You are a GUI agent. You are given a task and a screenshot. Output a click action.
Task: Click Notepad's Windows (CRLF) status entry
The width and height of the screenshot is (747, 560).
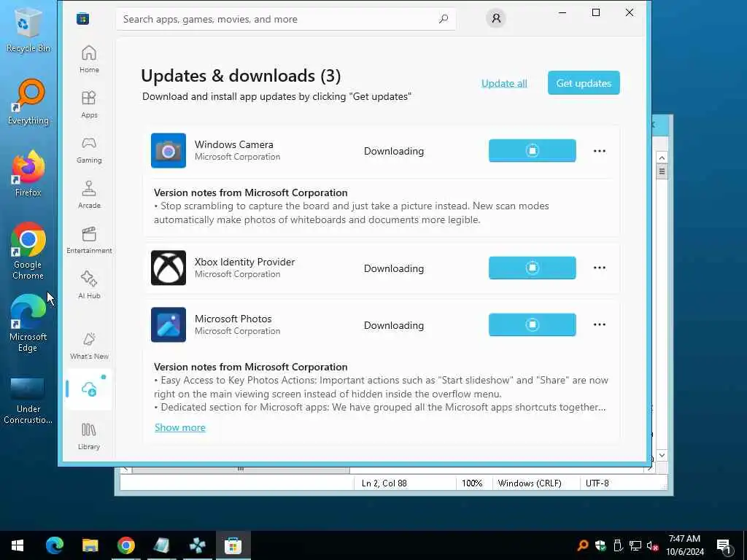(x=530, y=483)
